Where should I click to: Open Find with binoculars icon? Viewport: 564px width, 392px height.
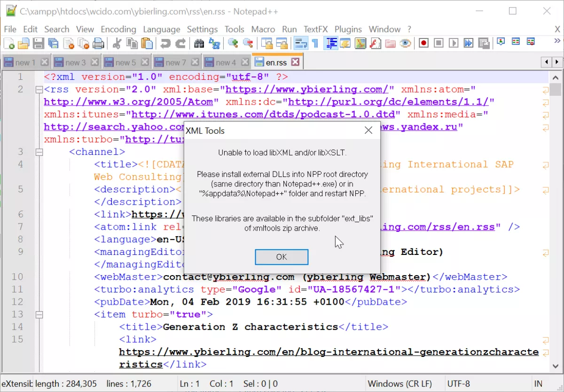click(199, 44)
